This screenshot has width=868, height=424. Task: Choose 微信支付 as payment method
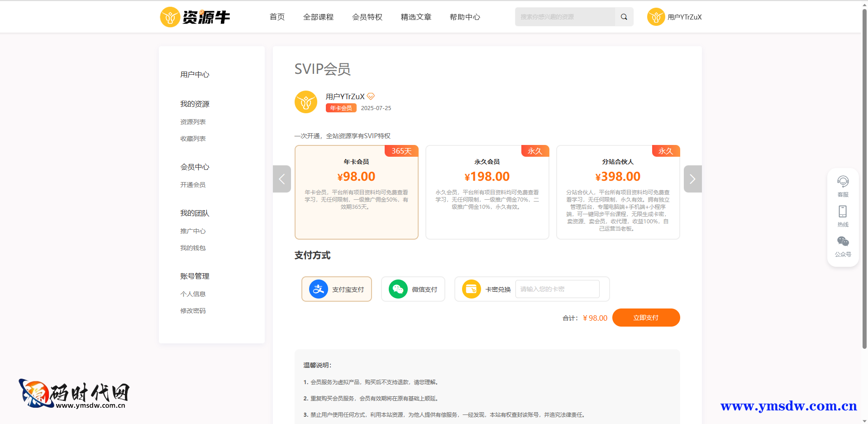(x=413, y=289)
